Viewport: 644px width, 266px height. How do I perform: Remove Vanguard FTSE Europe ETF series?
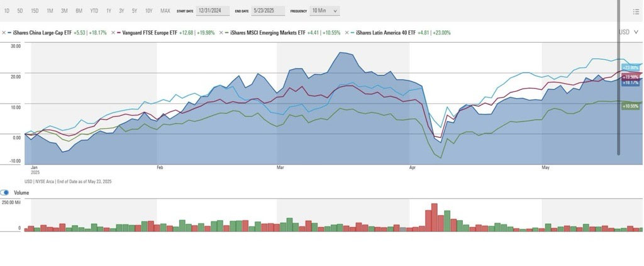point(113,33)
